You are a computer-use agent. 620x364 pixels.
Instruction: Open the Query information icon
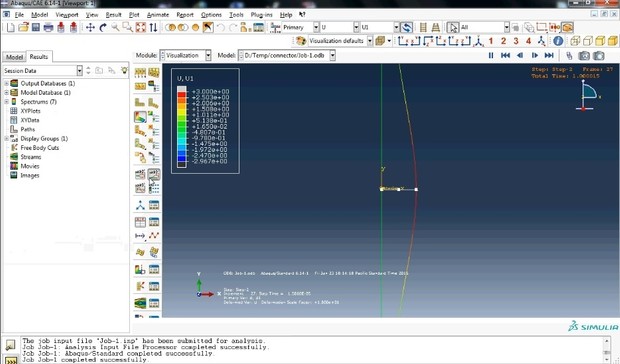click(x=558, y=41)
